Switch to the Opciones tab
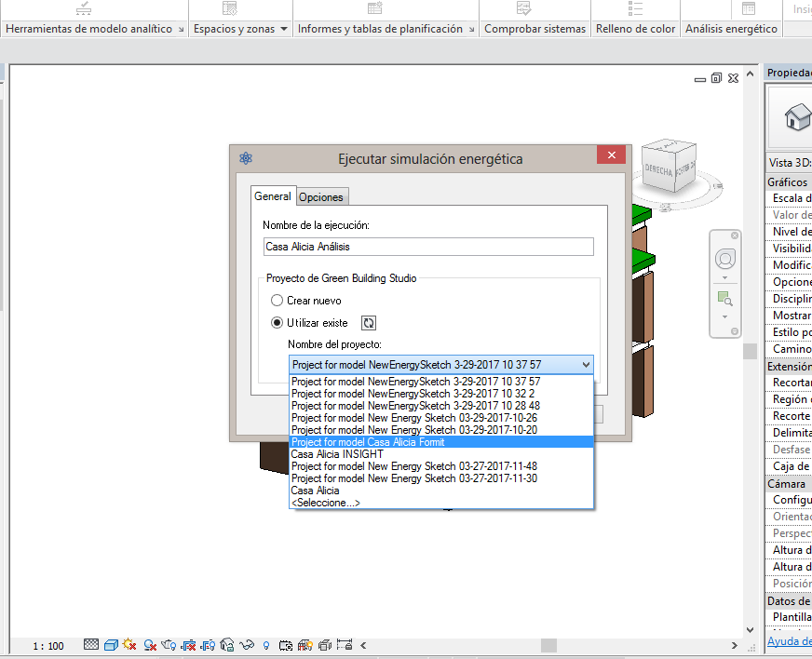812x659 pixels. pos(321,197)
